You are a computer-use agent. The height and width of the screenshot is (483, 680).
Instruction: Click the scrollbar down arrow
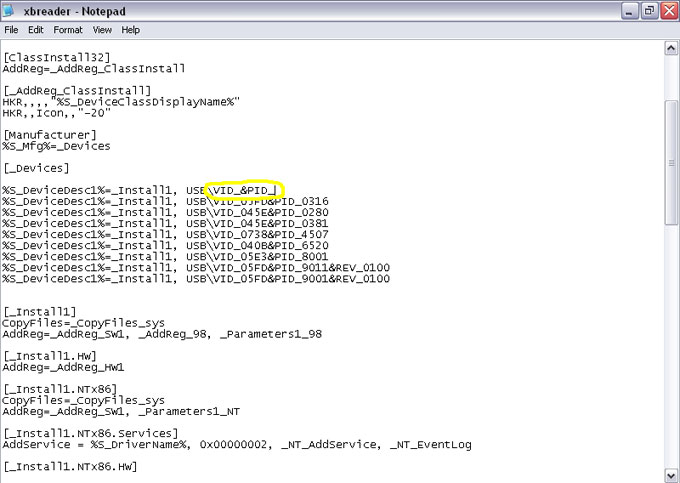(672, 475)
